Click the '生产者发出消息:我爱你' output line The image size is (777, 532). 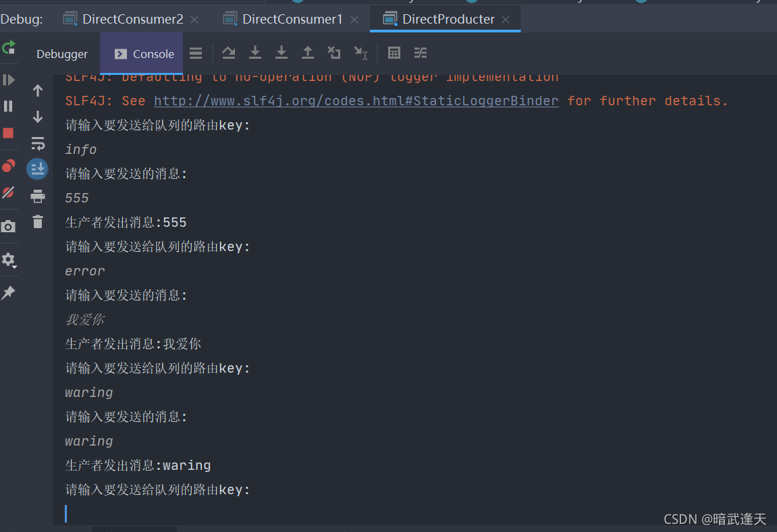[x=133, y=344]
